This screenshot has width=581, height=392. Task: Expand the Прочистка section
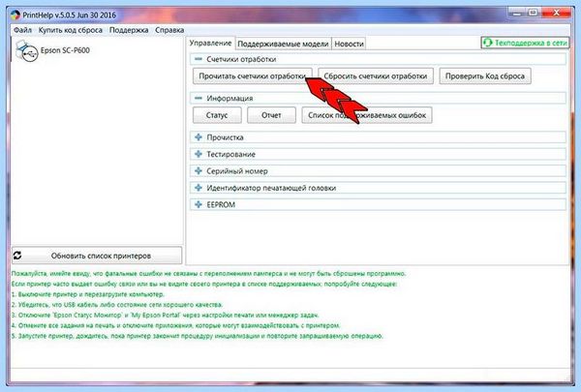[x=199, y=137]
